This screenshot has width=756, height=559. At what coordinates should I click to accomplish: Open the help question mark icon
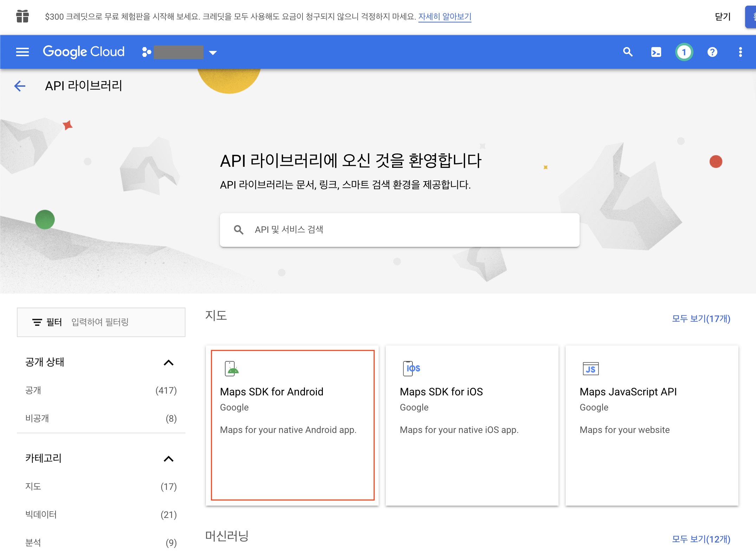pyautogui.click(x=712, y=52)
